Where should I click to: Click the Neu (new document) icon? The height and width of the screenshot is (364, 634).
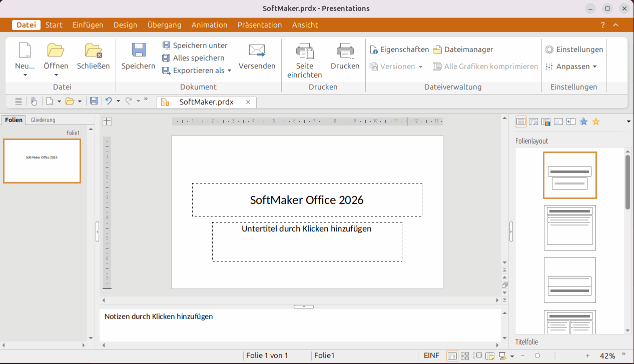(x=25, y=50)
